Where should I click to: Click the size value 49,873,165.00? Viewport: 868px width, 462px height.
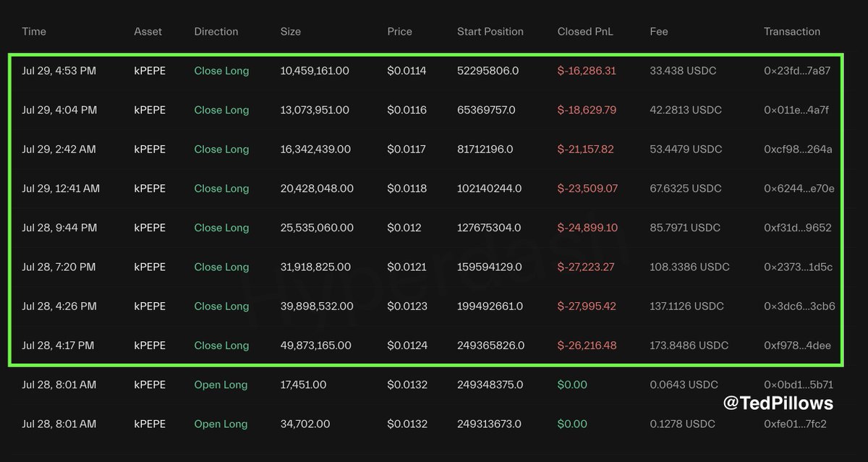tap(316, 345)
